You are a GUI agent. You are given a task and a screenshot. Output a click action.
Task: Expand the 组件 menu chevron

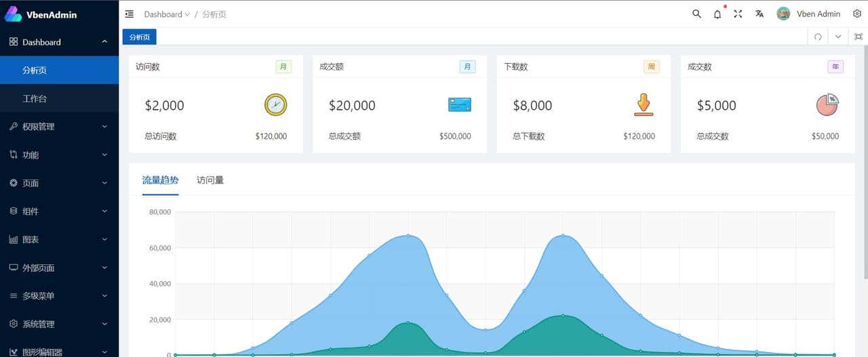(104, 211)
